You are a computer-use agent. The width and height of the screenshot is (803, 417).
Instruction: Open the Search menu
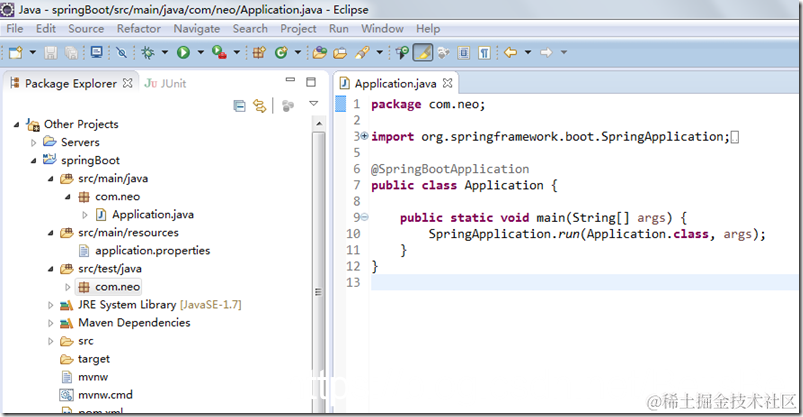coord(250,29)
